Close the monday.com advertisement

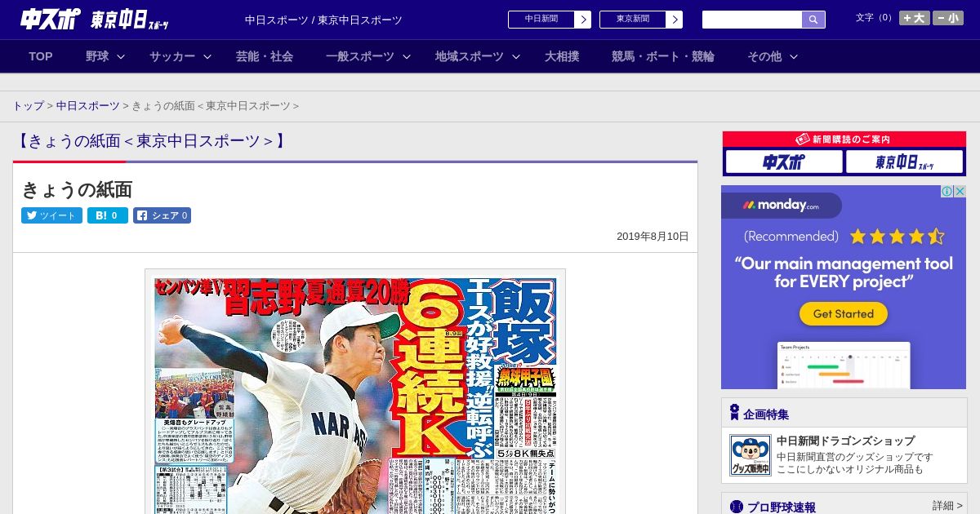[960, 192]
